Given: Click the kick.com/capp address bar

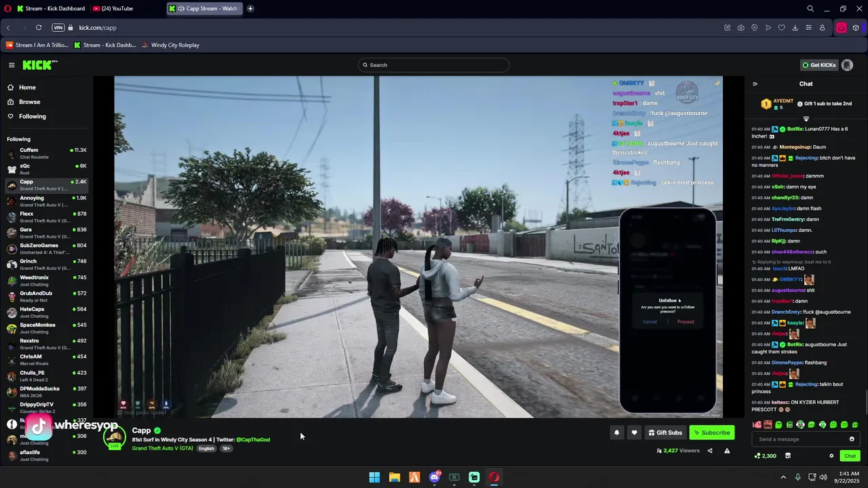Looking at the screenshot, I should coord(98,28).
